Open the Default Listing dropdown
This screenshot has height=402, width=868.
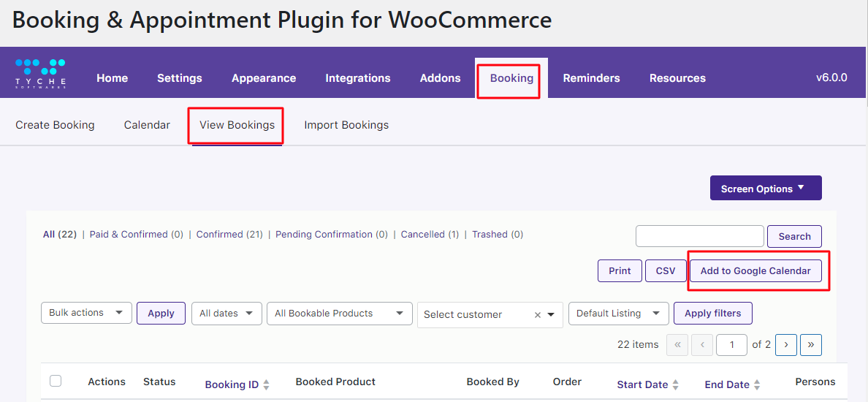pos(618,314)
